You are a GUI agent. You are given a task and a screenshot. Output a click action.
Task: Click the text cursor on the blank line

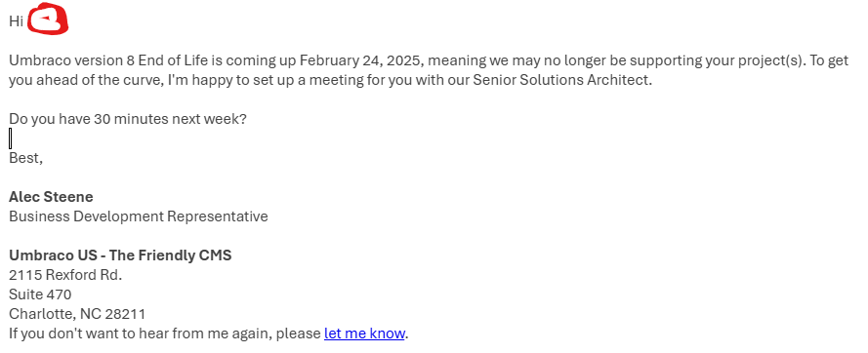(x=10, y=138)
